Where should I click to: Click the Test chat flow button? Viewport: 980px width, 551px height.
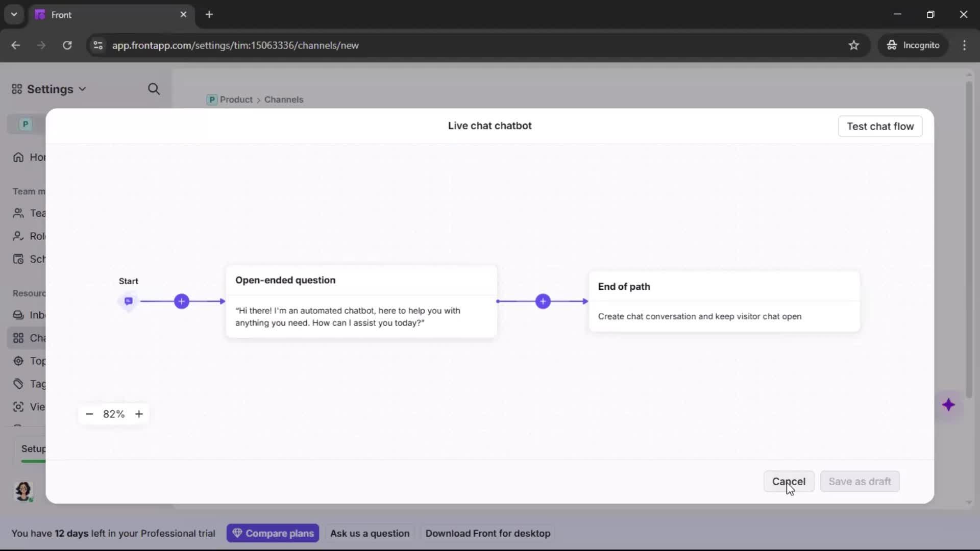[880, 126]
